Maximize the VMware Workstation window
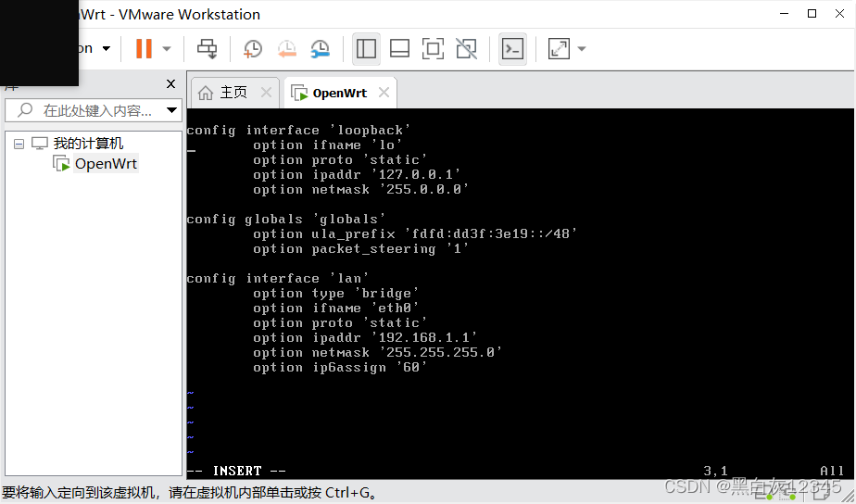The height and width of the screenshot is (504, 856). click(x=812, y=13)
